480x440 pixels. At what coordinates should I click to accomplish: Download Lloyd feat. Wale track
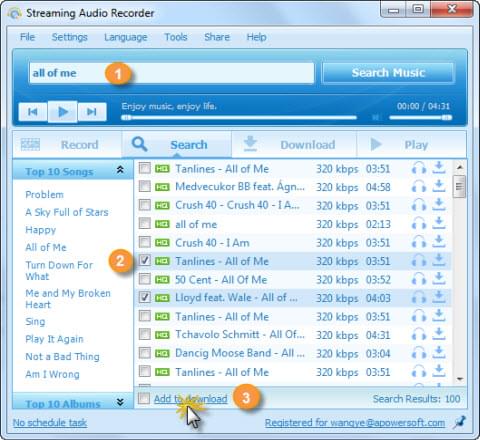point(439,297)
